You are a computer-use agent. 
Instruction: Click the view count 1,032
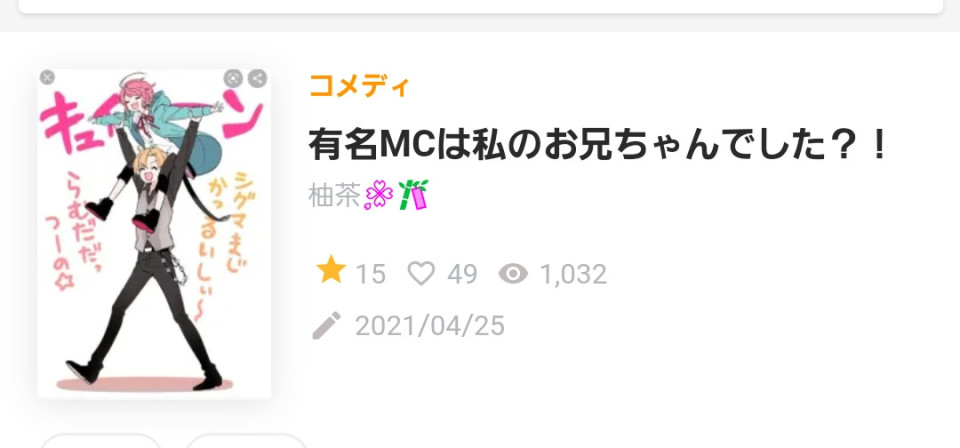click(573, 274)
